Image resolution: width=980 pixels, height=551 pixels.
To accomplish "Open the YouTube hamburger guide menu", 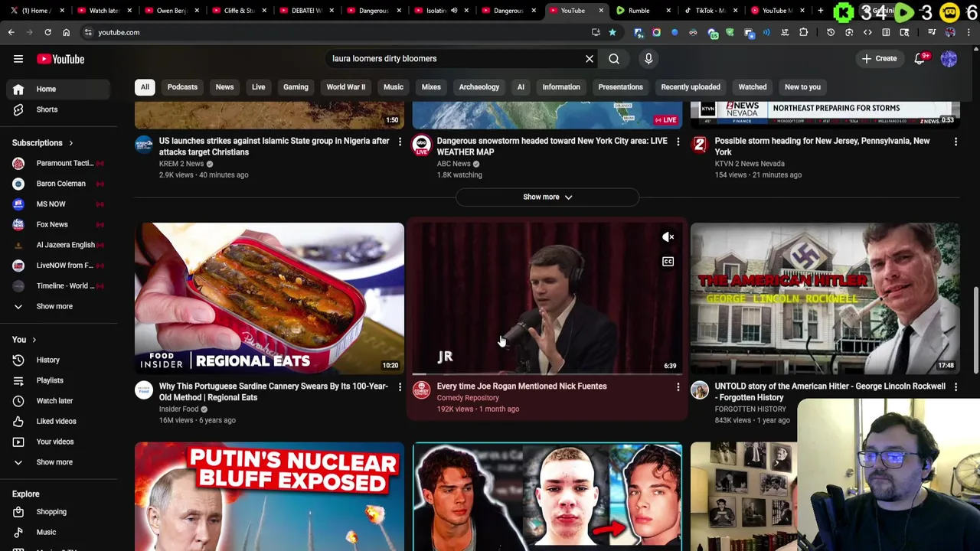I will tap(18, 59).
